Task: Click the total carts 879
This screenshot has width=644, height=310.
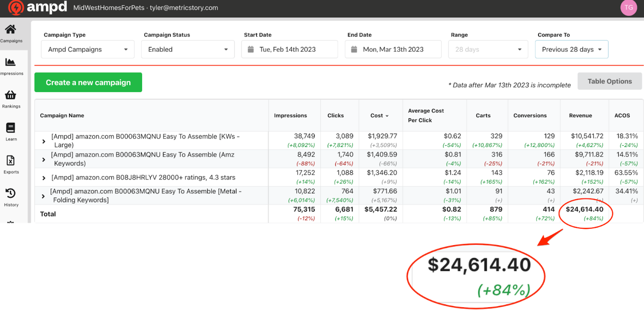Action: click(496, 209)
